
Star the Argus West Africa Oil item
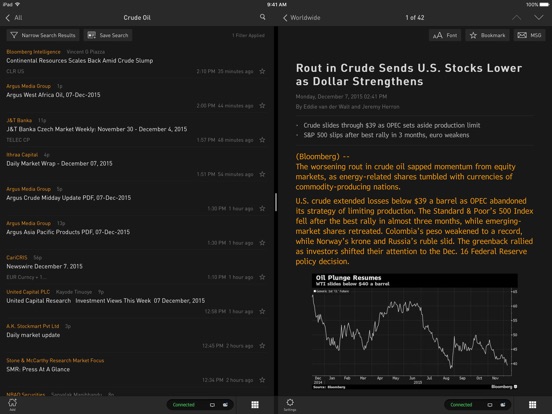click(x=262, y=106)
